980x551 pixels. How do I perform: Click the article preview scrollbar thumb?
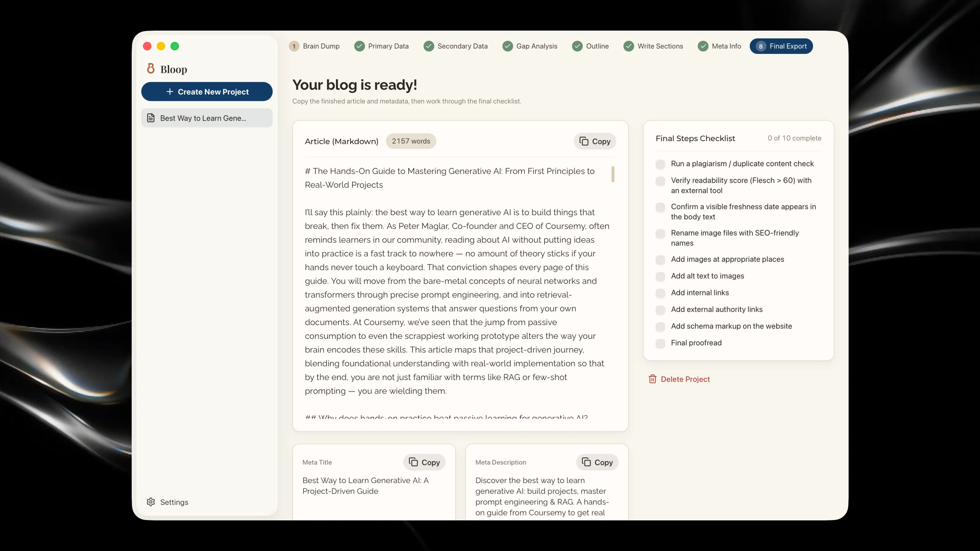coord(613,174)
